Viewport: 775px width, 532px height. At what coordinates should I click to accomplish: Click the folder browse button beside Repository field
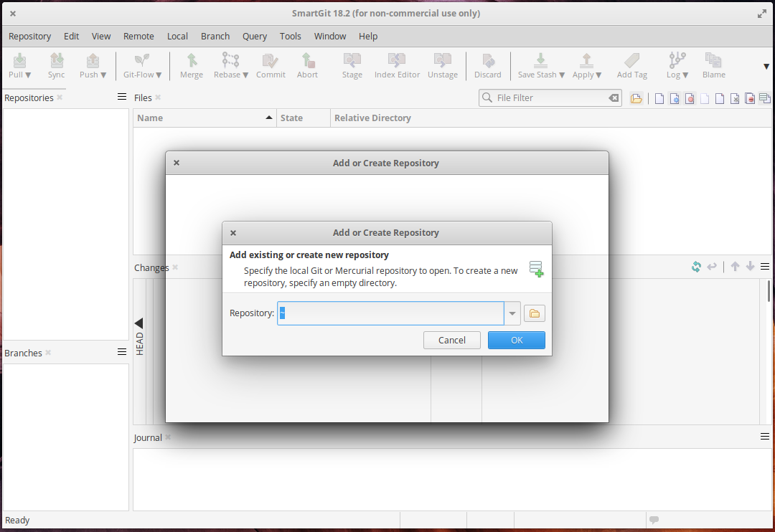535,313
